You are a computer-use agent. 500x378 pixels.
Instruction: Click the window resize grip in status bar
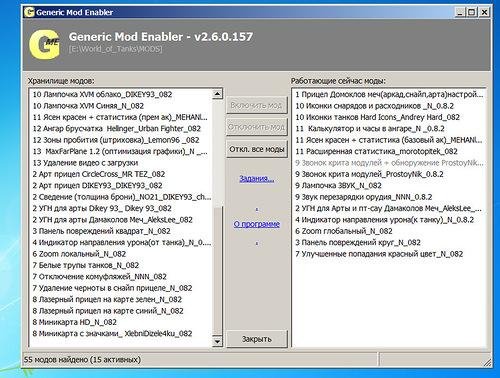point(487,363)
